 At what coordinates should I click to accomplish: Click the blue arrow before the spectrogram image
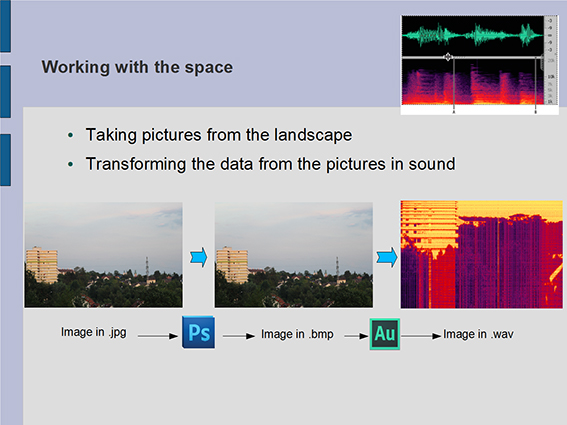point(387,258)
